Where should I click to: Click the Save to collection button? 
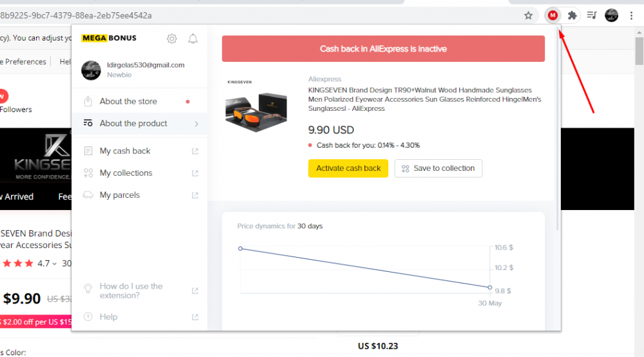pyautogui.click(x=438, y=168)
